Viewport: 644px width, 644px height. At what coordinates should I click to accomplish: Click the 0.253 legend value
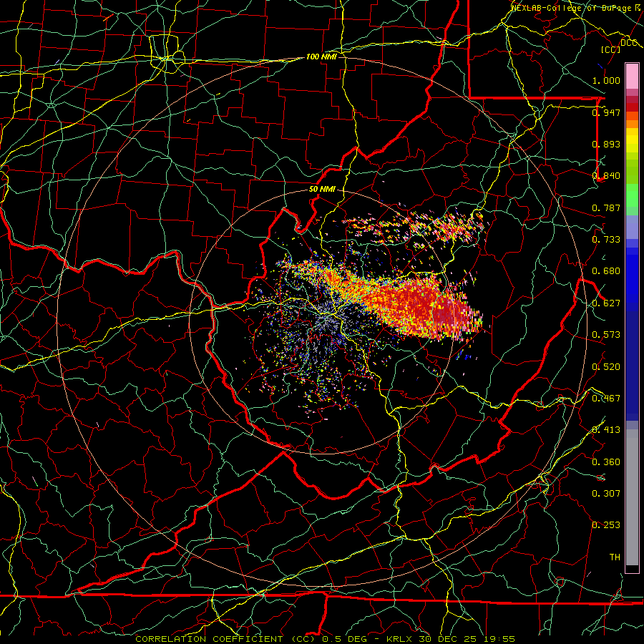coord(606,525)
